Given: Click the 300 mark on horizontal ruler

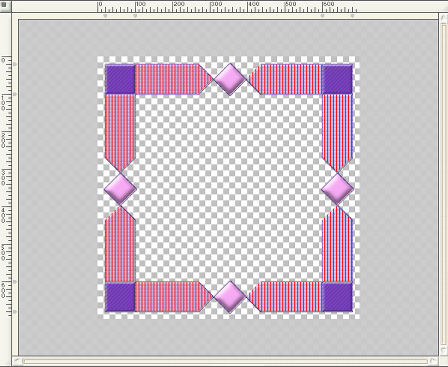Looking at the screenshot, I should tap(216, 4).
